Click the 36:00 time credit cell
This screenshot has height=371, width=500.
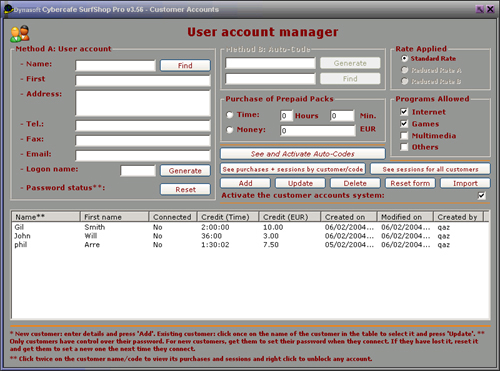(x=211, y=236)
